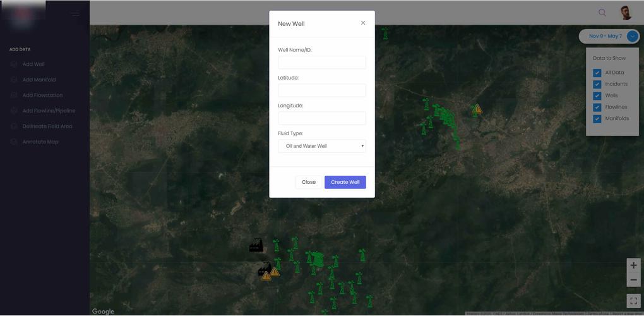644x316 pixels.
Task: Click the Annotate Map sidebar icon
Action: (x=14, y=142)
